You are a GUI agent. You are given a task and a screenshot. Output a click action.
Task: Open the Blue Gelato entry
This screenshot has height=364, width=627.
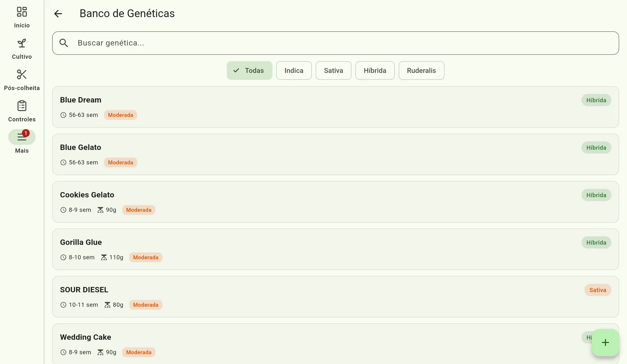click(335, 154)
